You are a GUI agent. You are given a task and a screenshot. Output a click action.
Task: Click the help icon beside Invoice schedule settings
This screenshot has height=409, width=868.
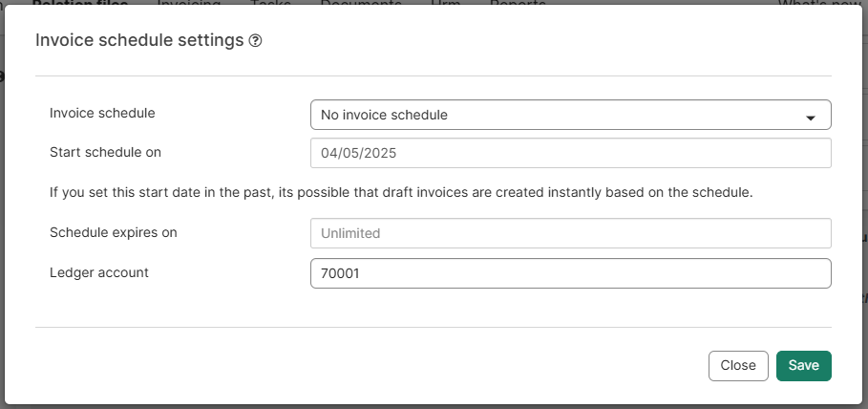pos(255,41)
